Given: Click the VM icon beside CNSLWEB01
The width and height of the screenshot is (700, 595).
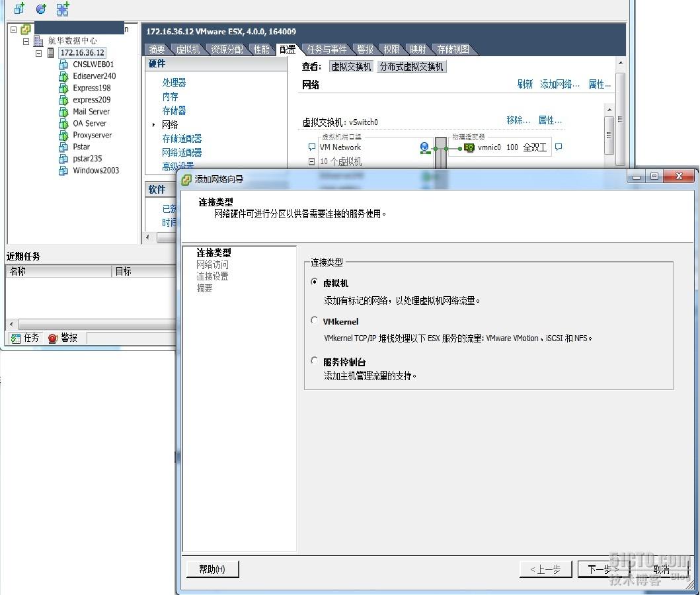Looking at the screenshot, I should click(63, 64).
